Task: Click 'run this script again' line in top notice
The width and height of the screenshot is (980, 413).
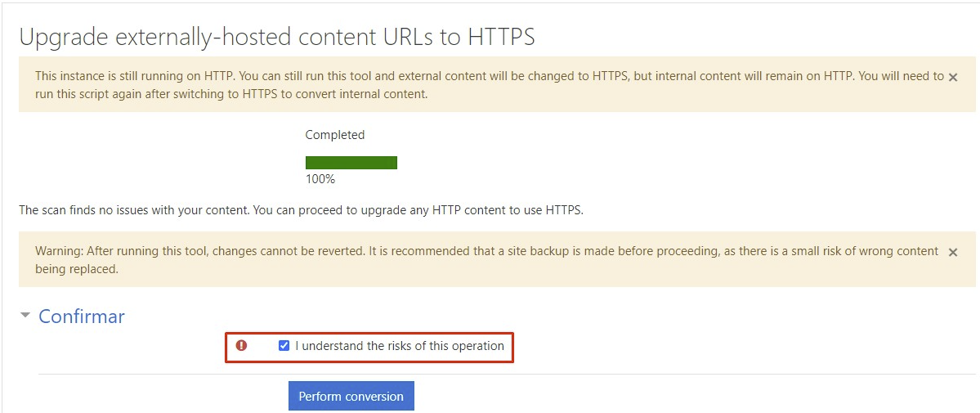Action: (231, 95)
